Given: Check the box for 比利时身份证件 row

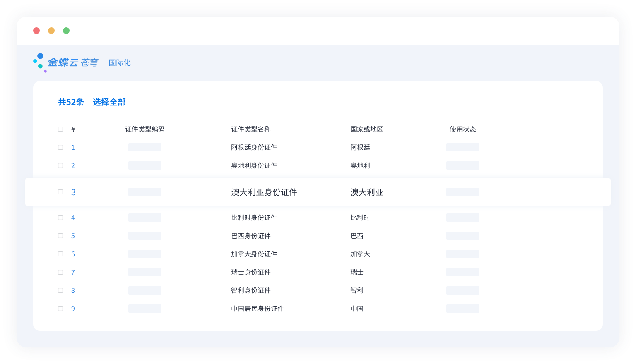Looking at the screenshot, I should click(60, 218).
